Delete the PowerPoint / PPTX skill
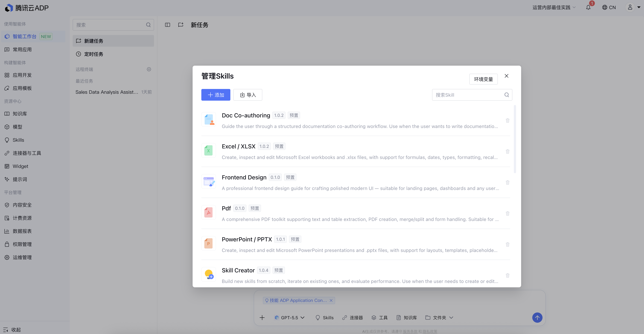The height and width of the screenshot is (334, 644). 507,244
